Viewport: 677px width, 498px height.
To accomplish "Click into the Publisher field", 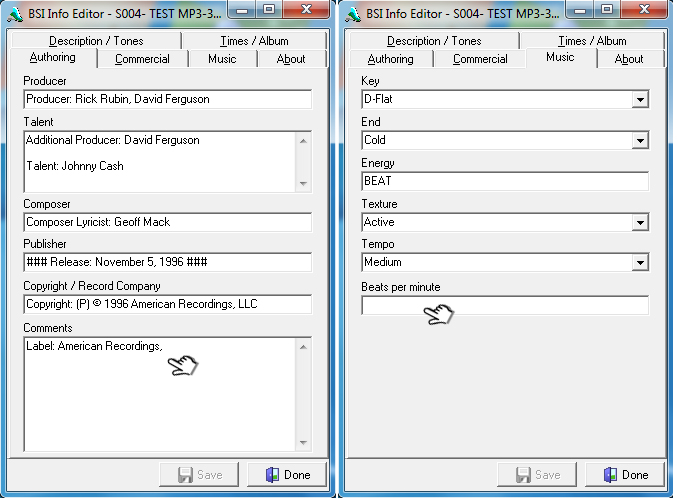I will (x=168, y=262).
